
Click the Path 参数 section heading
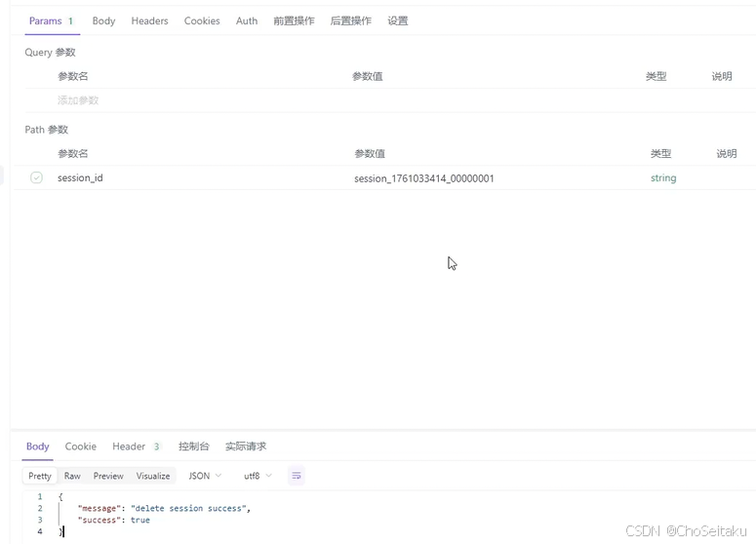pos(46,130)
